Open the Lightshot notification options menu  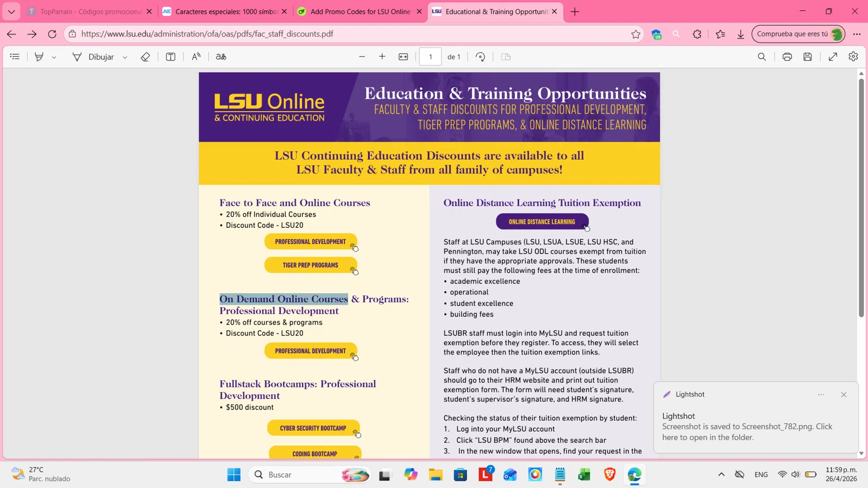pyautogui.click(x=821, y=395)
